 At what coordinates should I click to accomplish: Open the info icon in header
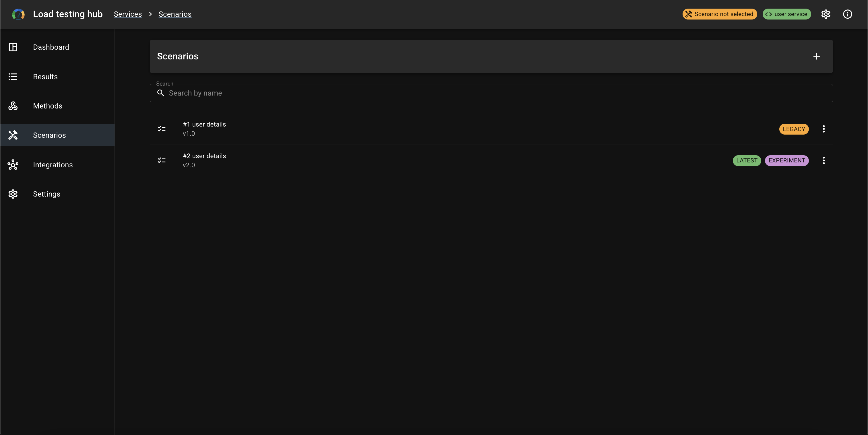click(847, 14)
